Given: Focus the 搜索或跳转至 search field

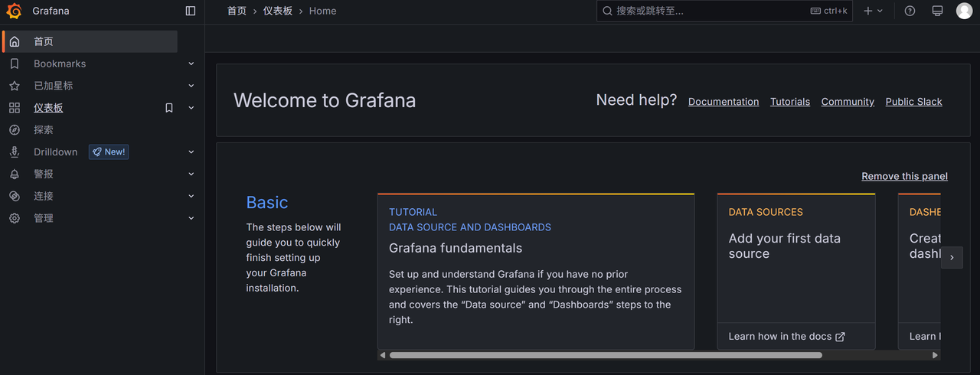Looking at the screenshot, I should click(724, 11).
